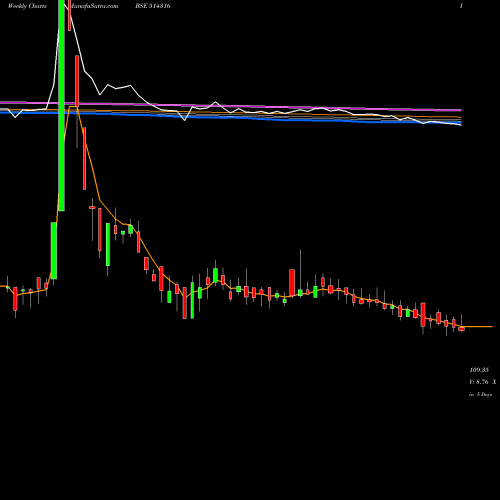Click the 'MunafaSutra.com' site label
This screenshot has height=500, width=500.
(x=93, y=6)
